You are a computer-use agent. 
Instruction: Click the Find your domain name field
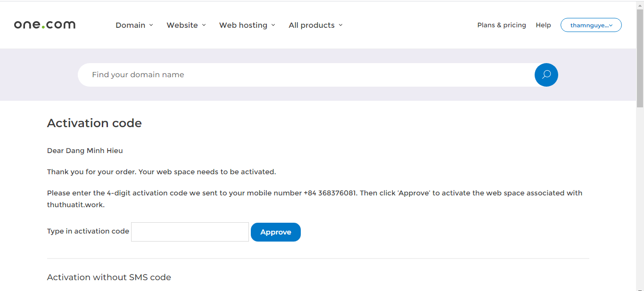(x=302, y=75)
